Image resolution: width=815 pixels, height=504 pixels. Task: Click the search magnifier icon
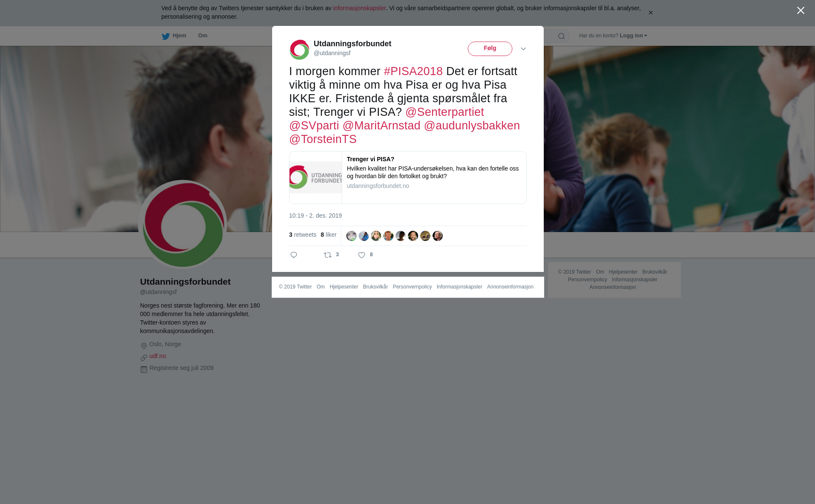(562, 36)
